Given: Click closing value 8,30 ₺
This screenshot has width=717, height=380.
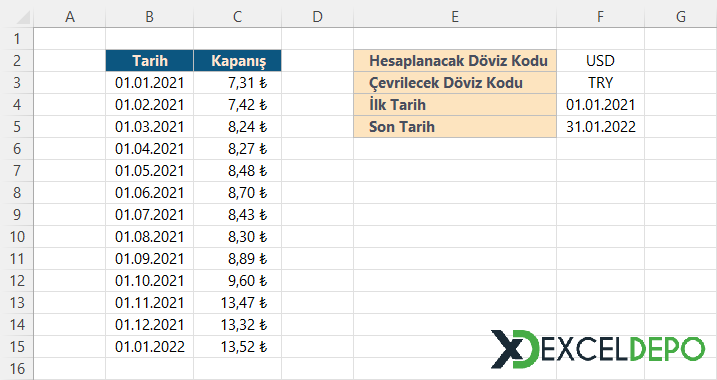Looking at the screenshot, I should (237, 236).
